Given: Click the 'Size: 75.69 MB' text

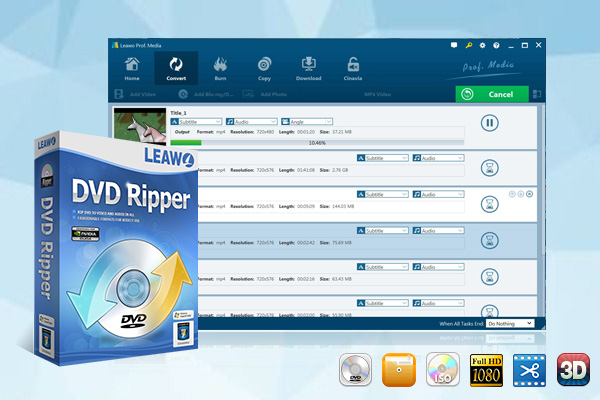Looking at the screenshot, I should point(336,243).
